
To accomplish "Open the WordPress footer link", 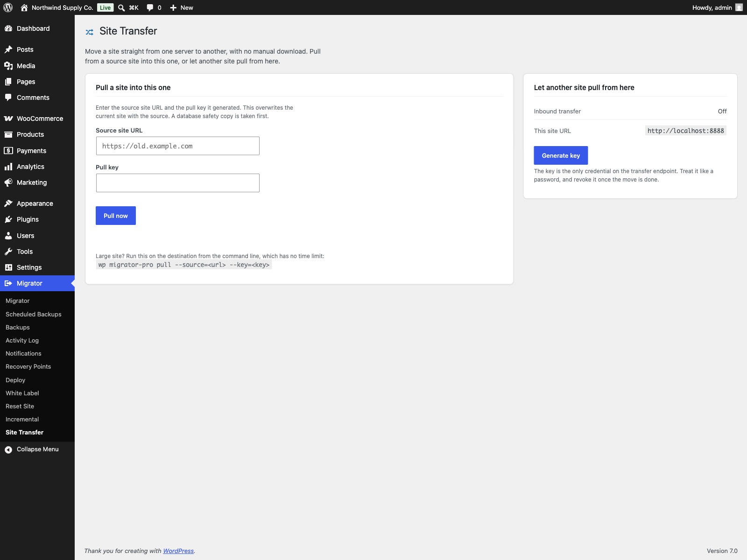I will (x=178, y=551).
